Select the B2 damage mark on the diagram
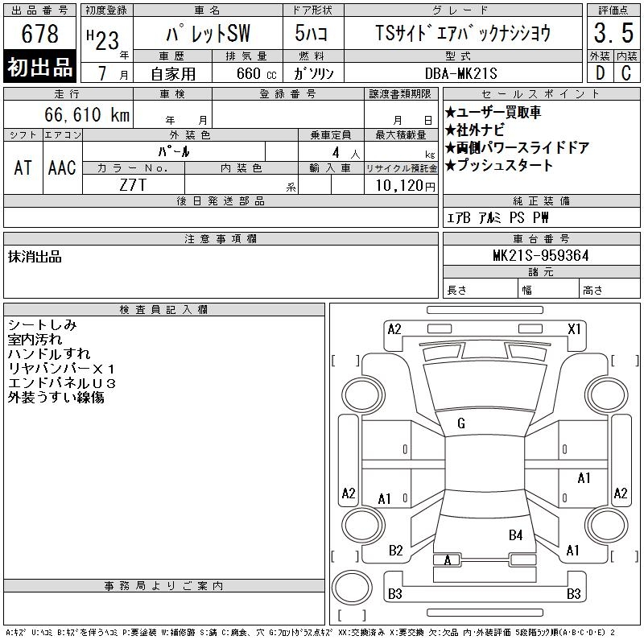Screen dimensions: 644x644 395,551
